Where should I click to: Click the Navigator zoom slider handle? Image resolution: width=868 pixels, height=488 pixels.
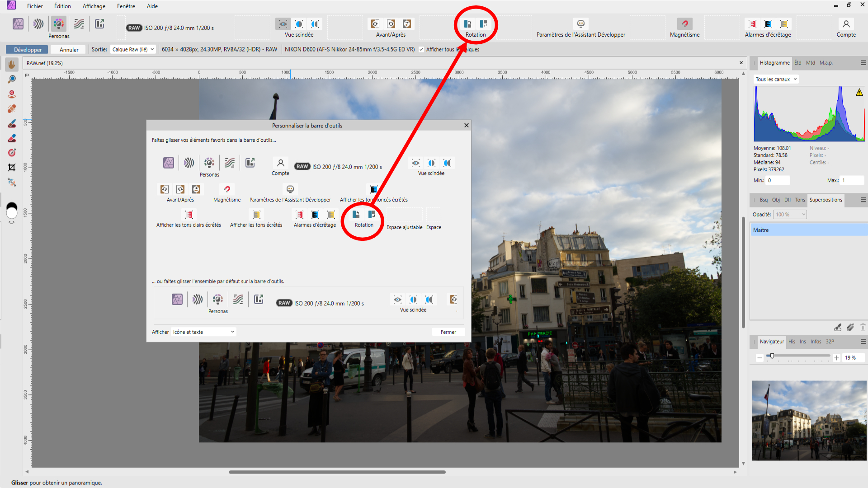[772, 357]
